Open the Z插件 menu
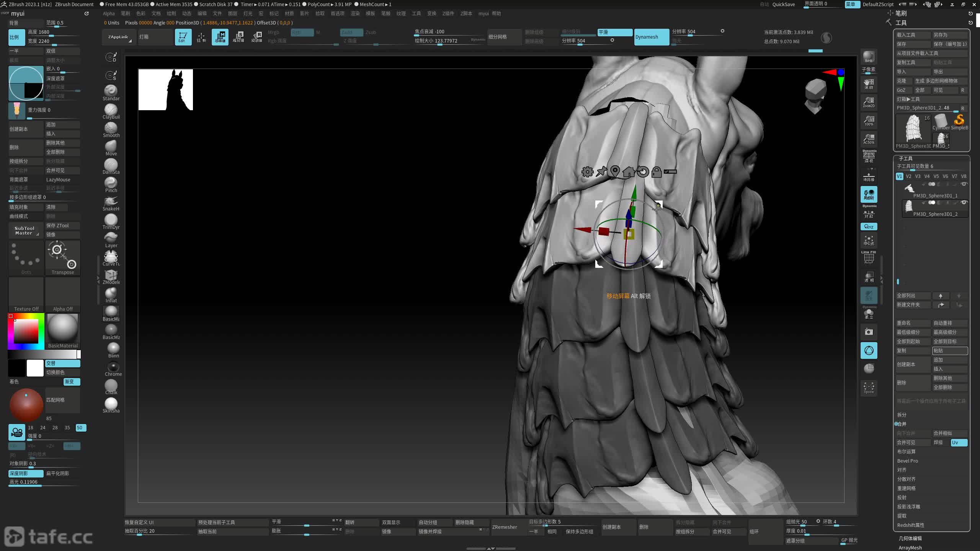980x551 pixels. pyautogui.click(x=448, y=13)
